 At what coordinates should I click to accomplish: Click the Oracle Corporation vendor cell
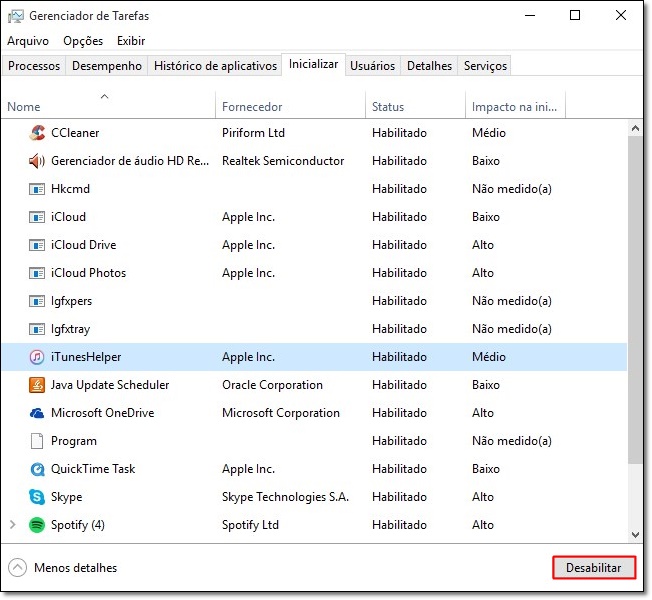pos(272,385)
